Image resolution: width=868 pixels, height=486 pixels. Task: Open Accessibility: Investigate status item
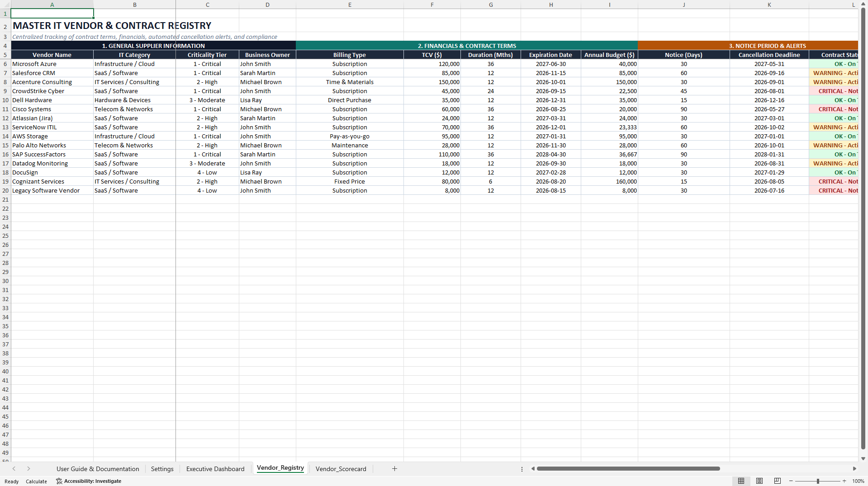coord(89,481)
